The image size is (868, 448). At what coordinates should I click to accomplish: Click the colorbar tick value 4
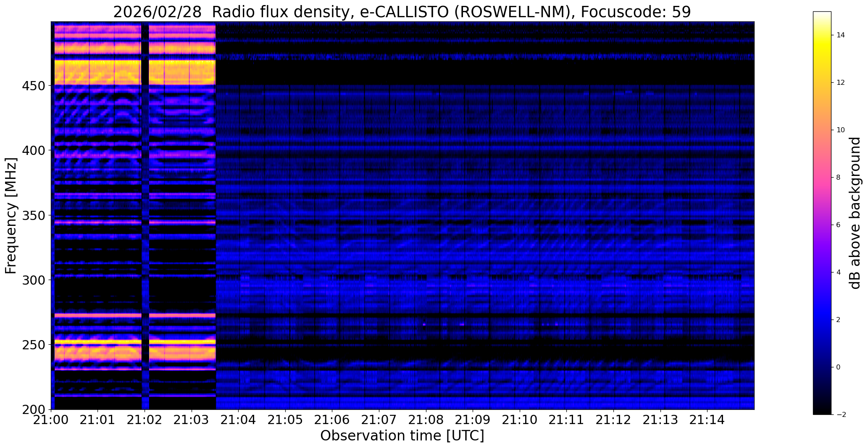pyautogui.click(x=839, y=272)
